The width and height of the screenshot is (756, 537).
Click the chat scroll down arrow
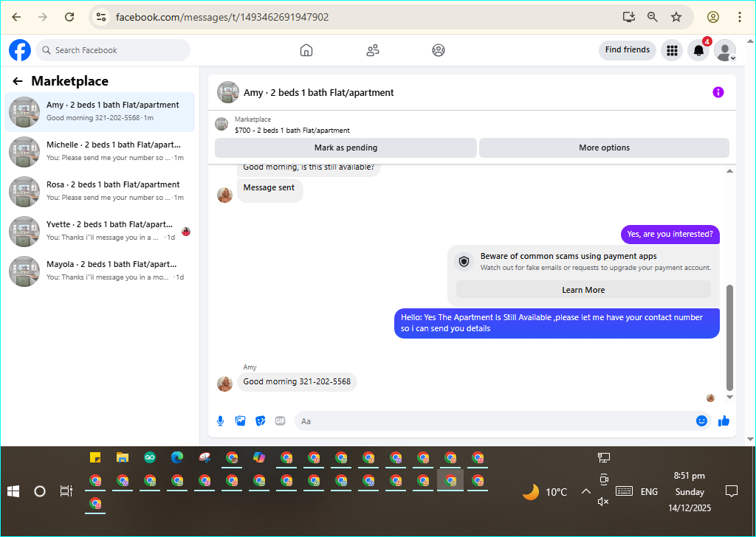(729, 398)
